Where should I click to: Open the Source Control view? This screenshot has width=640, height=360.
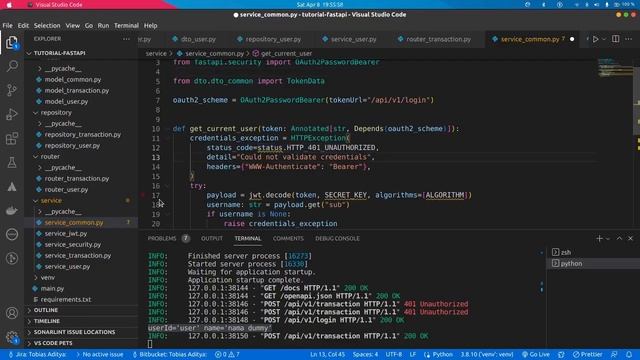(12, 90)
